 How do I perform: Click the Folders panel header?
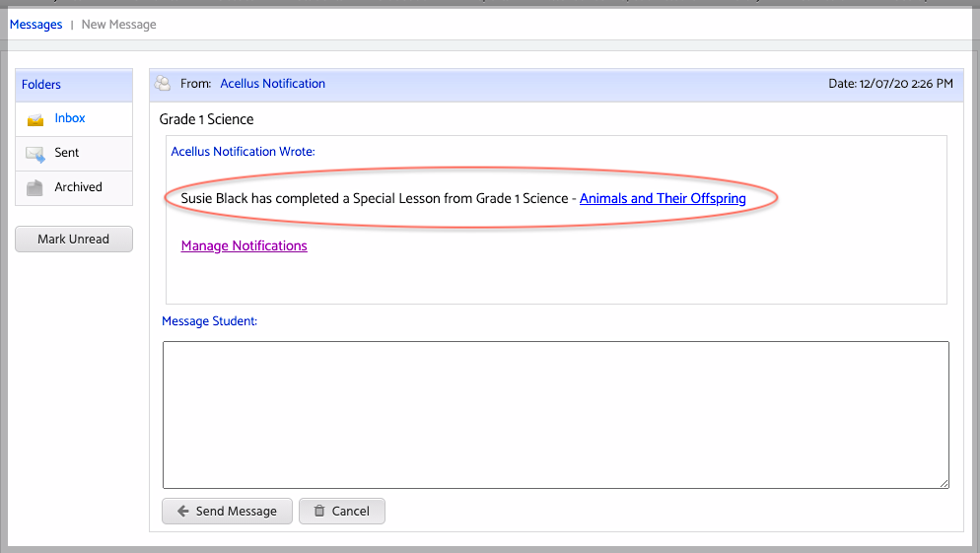pos(74,85)
